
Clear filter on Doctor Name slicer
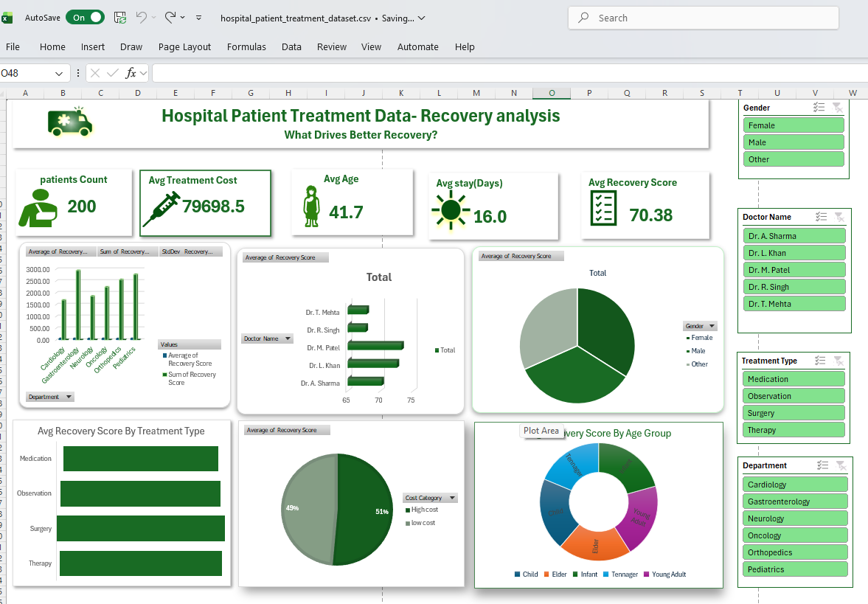click(839, 217)
